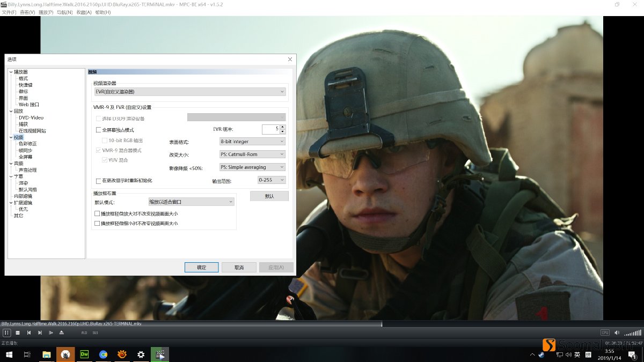Screen dimensions: 644x362
Task: Mute the player volume icon
Action: pyautogui.click(x=616, y=332)
